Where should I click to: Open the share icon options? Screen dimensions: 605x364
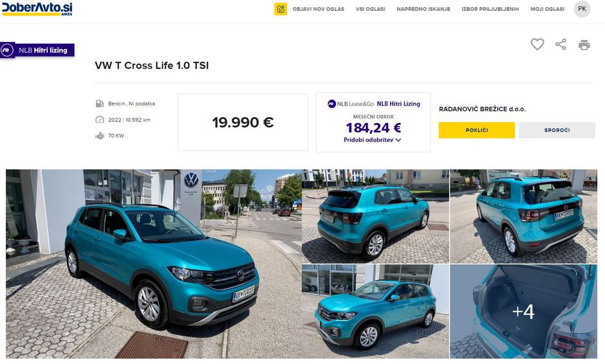point(561,44)
